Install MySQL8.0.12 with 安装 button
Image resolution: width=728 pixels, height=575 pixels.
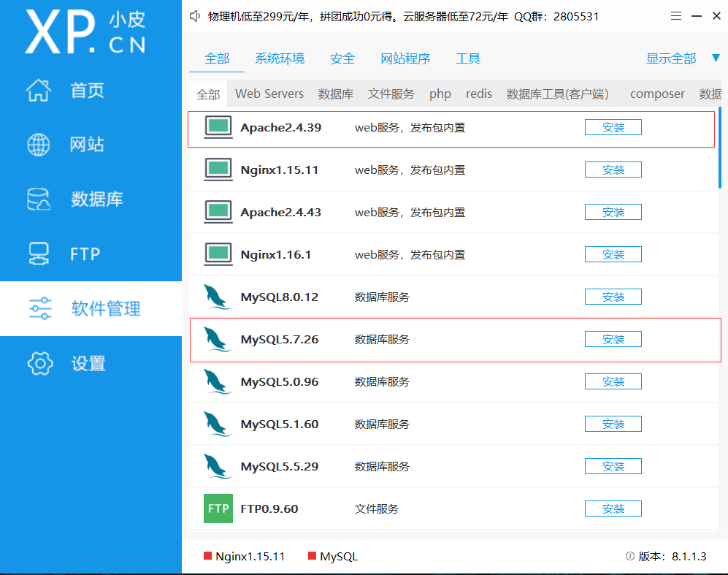click(x=613, y=297)
